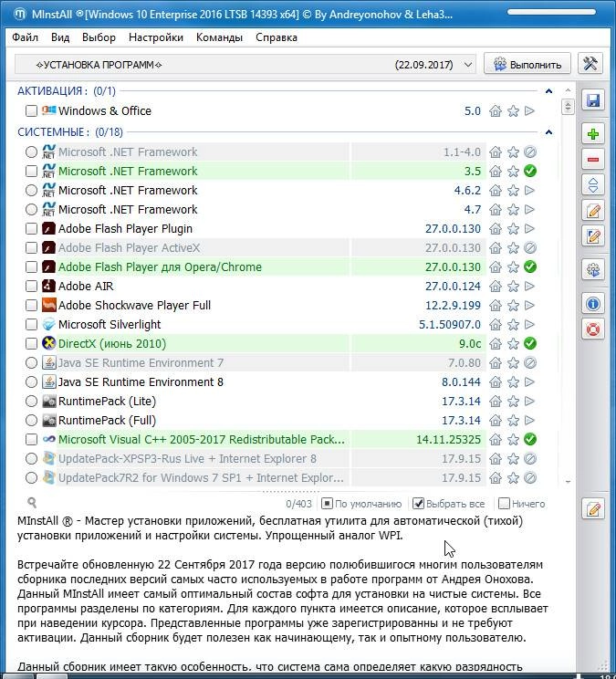
Task: Open the Вид menu
Action: (60, 37)
